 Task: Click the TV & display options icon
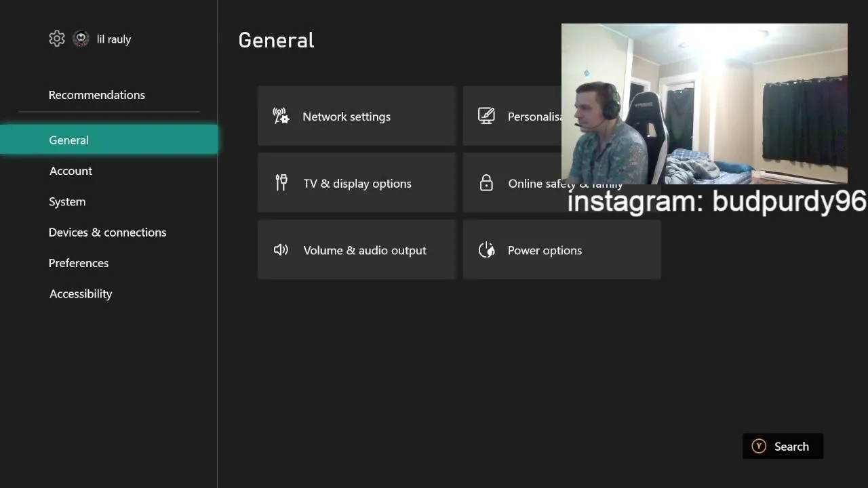(281, 182)
